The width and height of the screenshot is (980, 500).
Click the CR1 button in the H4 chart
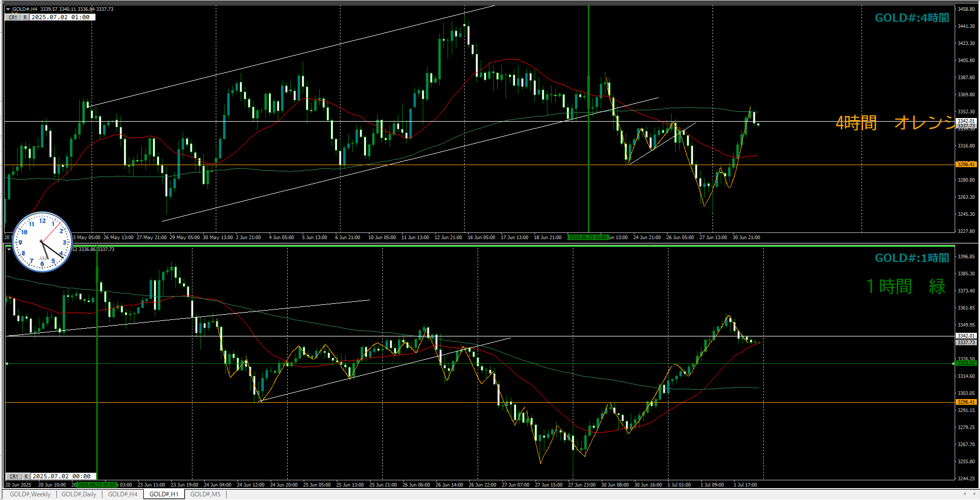(x=13, y=17)
